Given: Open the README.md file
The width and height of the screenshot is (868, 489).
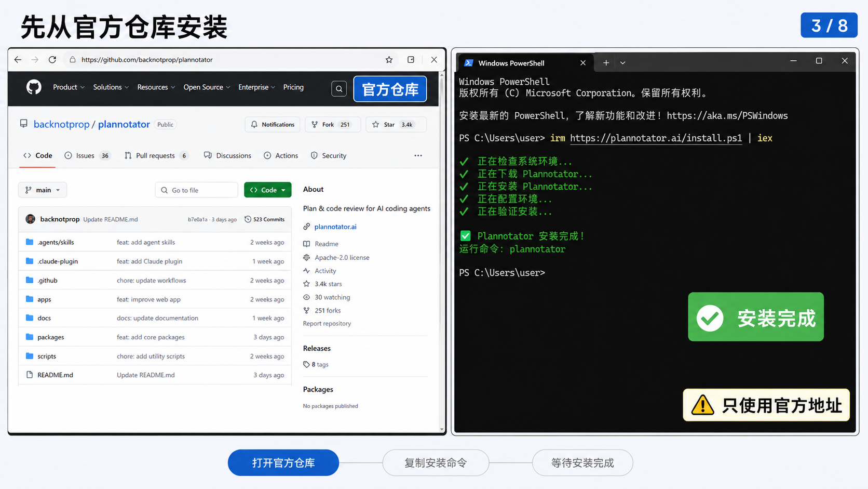Looking at the screenshot, I should click(55, 375).
